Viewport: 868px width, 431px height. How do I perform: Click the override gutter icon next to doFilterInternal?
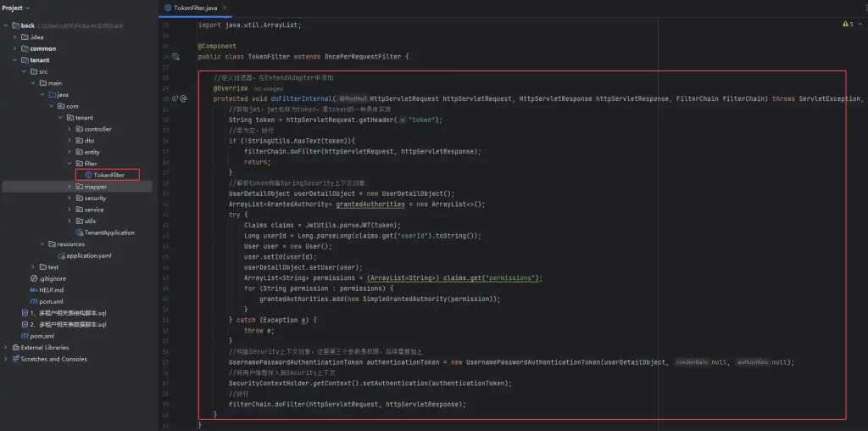pos(175,98)
